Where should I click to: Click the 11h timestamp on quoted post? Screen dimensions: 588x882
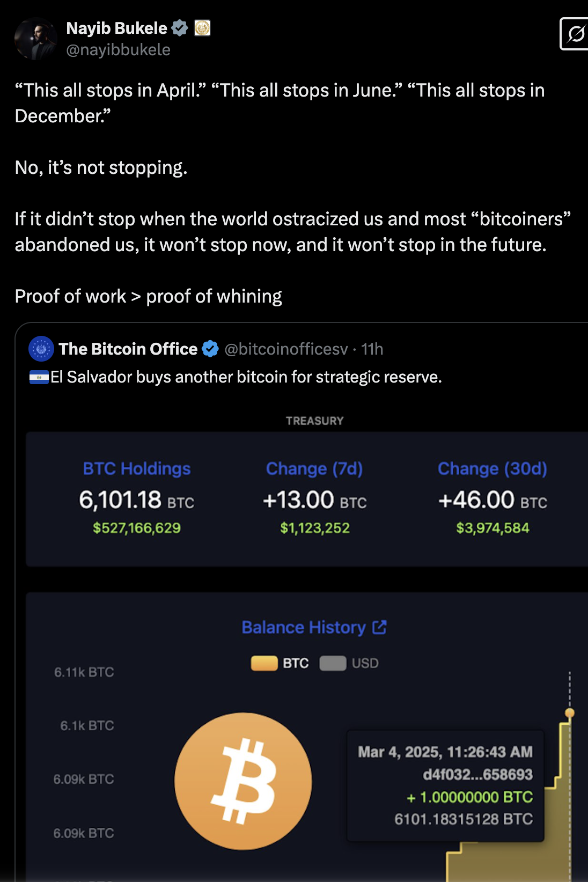pos(372,349)
